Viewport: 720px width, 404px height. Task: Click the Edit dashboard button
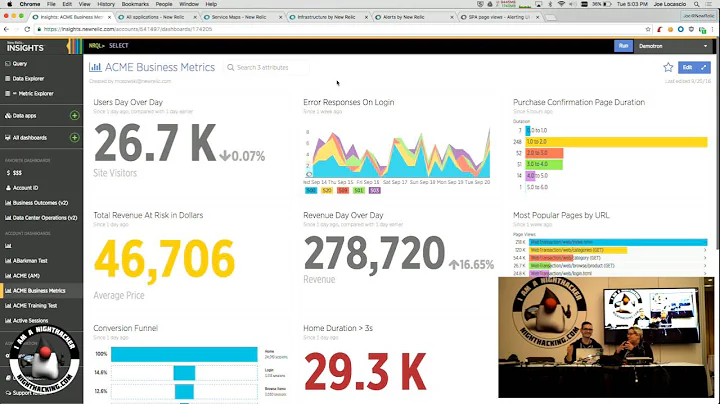pos(687,67)
